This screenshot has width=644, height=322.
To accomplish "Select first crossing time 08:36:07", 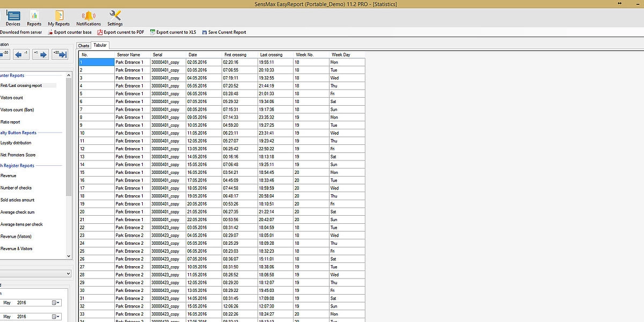I will (x=240, y=259).
